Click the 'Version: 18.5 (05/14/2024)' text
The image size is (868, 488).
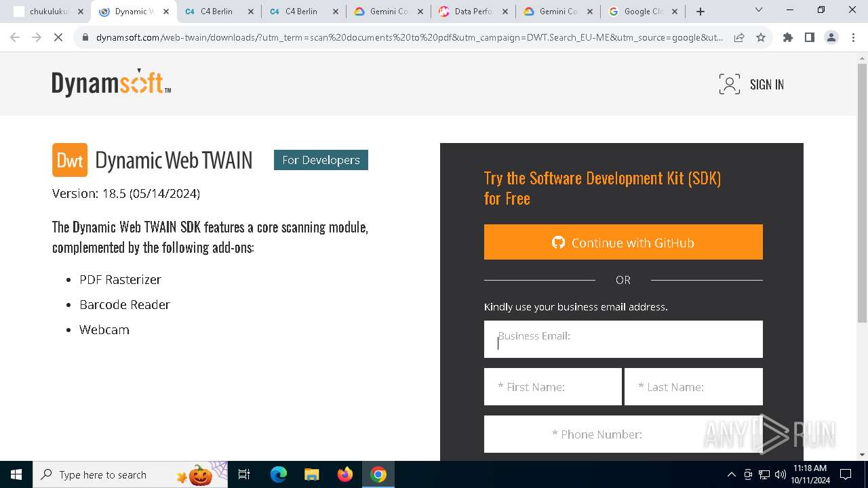pos(126,194)
